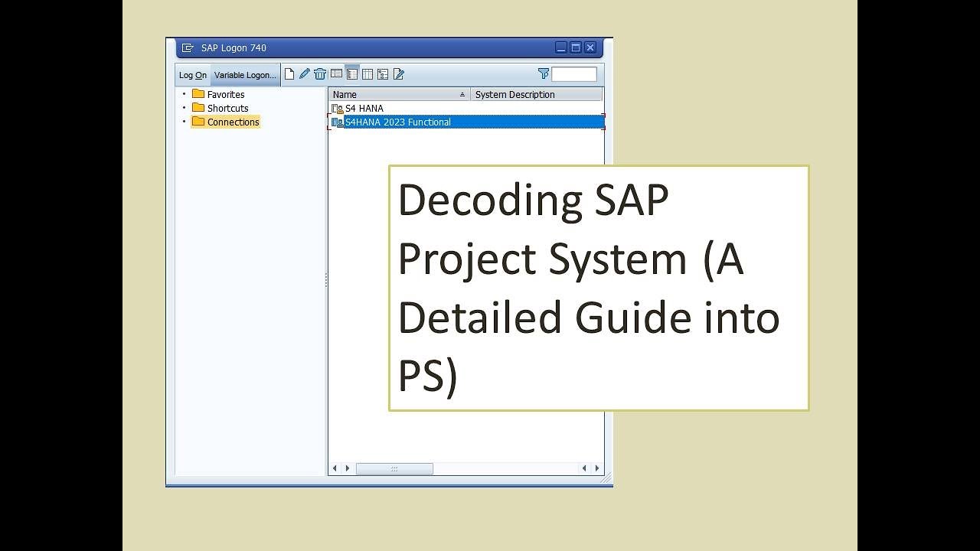Click the rightmost scroll-right arrow

point(597,468)
